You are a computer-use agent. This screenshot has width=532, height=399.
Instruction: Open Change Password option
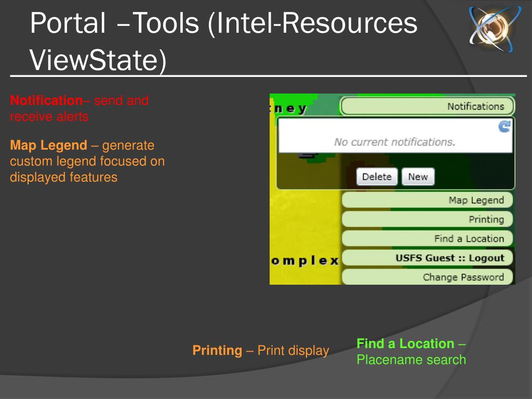coord(427,277)
